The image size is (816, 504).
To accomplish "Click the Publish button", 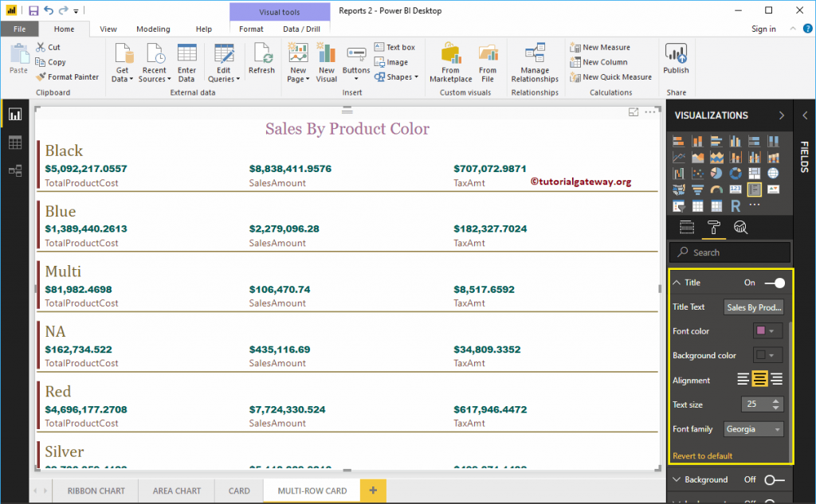I will click(675, 64).
